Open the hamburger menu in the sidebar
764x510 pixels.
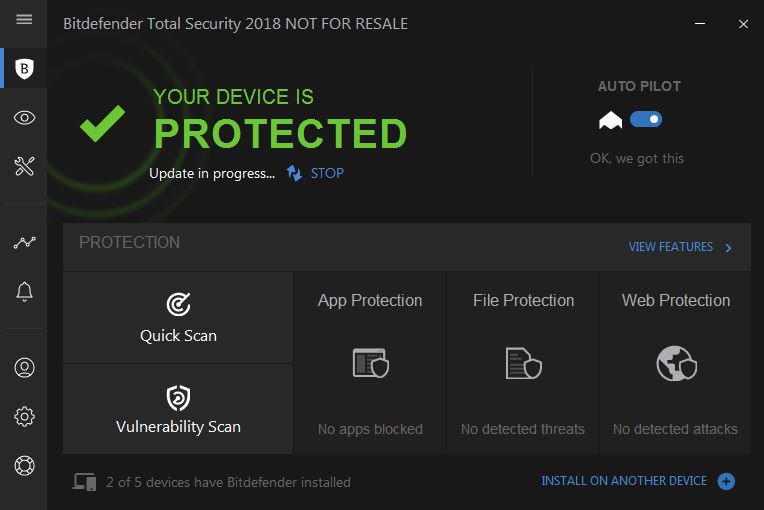tap(24, 19)
